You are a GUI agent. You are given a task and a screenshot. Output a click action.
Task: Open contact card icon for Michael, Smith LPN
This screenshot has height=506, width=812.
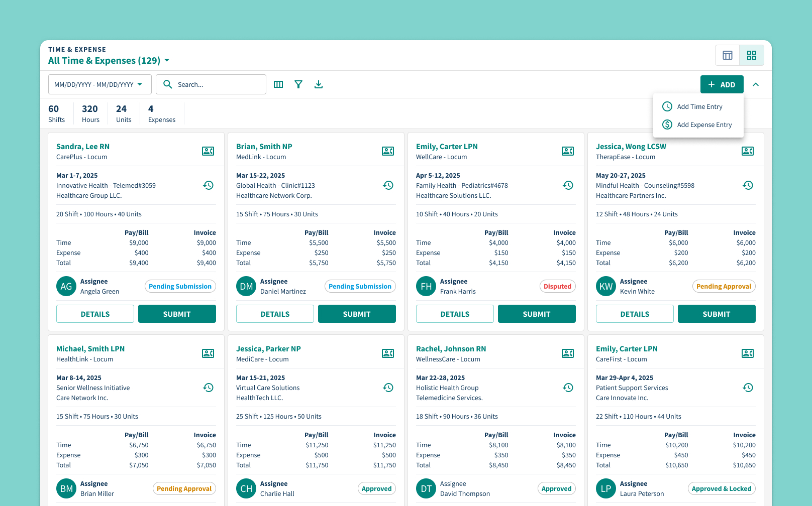[x=208, y=353]
